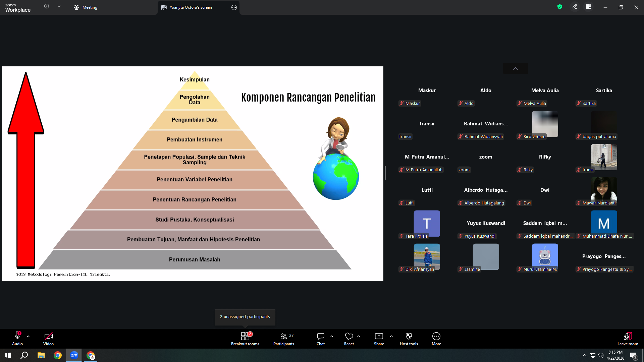The width and height of the screenshot is (644, 362).
Task: Start screen sharing with Share
Action: tap(379, 339)
